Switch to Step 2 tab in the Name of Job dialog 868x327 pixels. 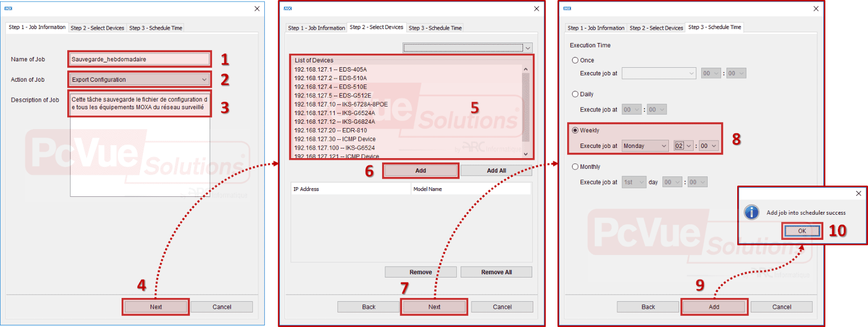pos(97,28)
